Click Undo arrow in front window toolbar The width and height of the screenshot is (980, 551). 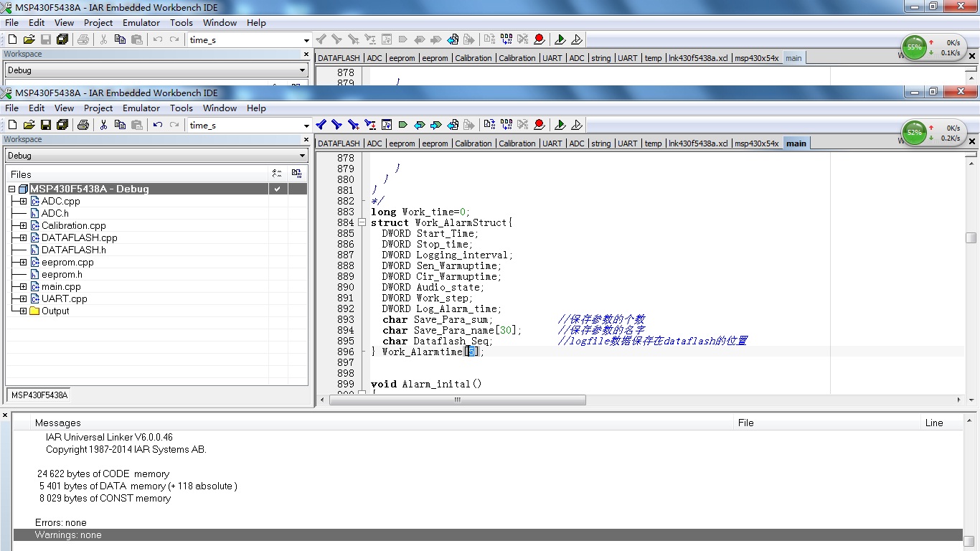coord(157,125)
